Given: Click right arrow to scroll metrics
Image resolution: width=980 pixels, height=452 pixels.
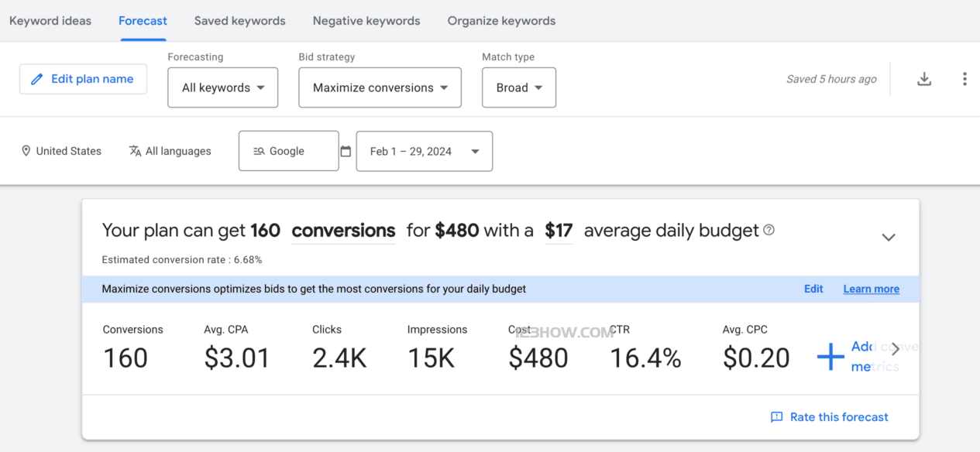Looking at the screenshot, I should point(895,349).
